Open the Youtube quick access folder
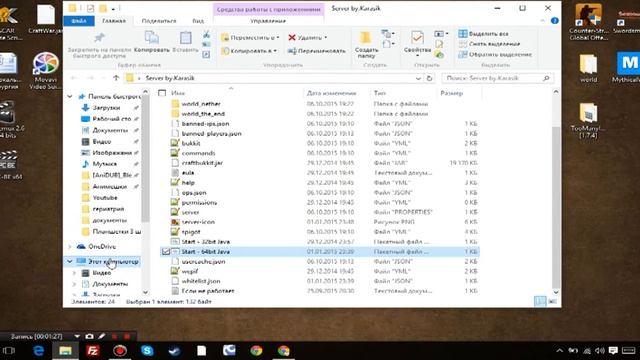The width and height of the screenshot is (640, 360). point(105,198)
